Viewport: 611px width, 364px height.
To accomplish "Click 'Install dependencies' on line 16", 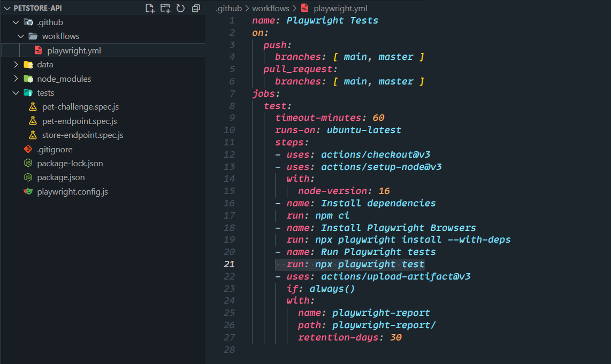I will pyautogui.click(x=378, y=203).
